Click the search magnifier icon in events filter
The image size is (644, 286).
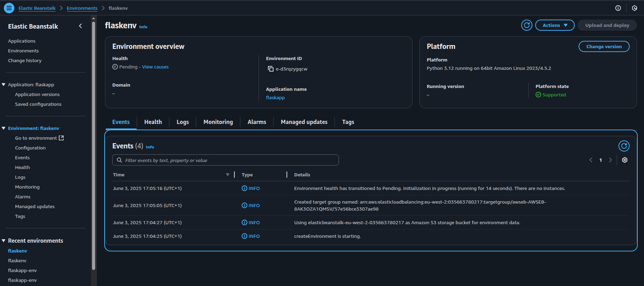[119, 160]
